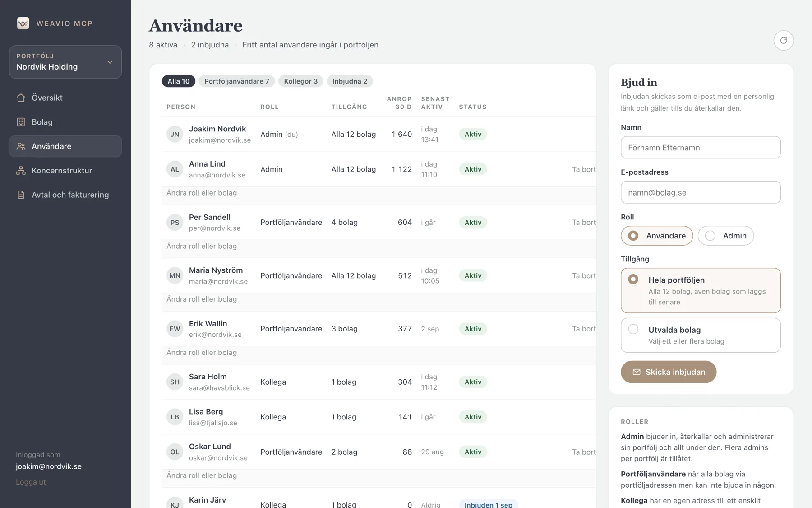812x508 pixels.
Task: Click the LB avatar for Lisa Berg
Action: point(175,417)
